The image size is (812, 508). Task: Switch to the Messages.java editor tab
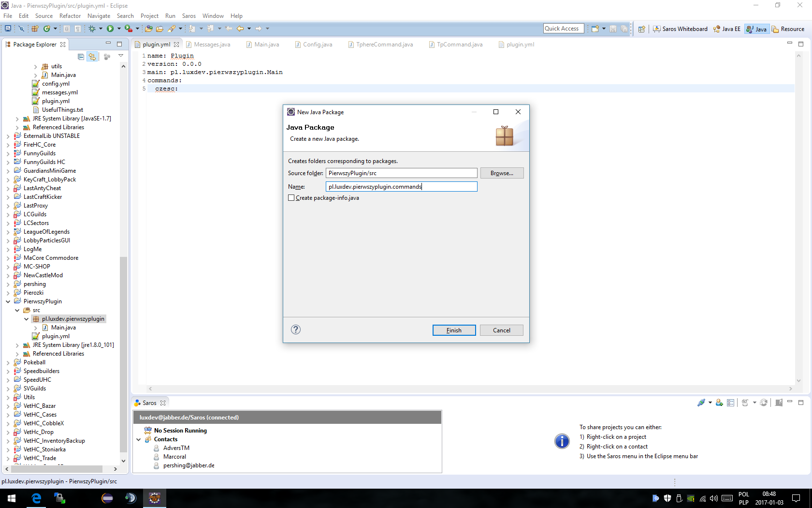tap(212, 45)
